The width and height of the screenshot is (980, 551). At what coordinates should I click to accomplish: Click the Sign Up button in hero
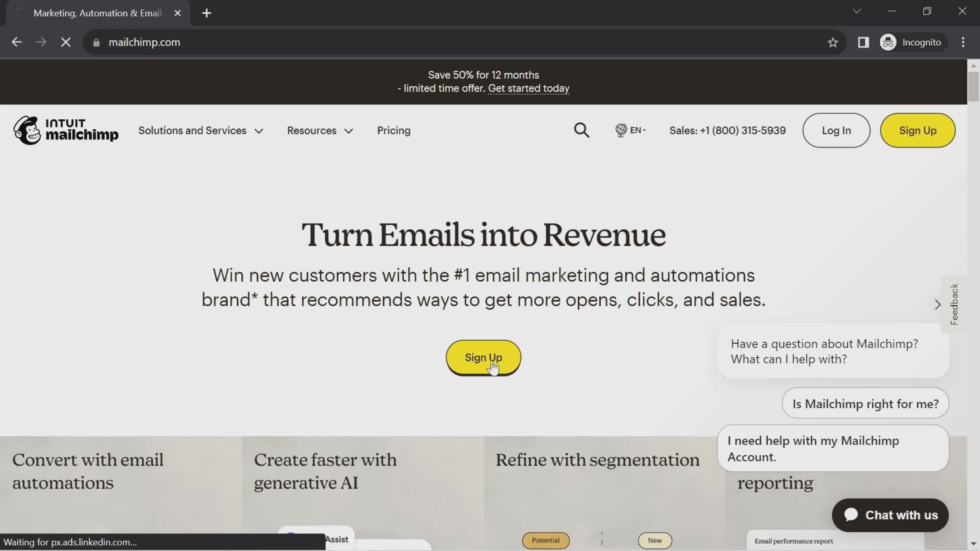click(x=483, y=357)
